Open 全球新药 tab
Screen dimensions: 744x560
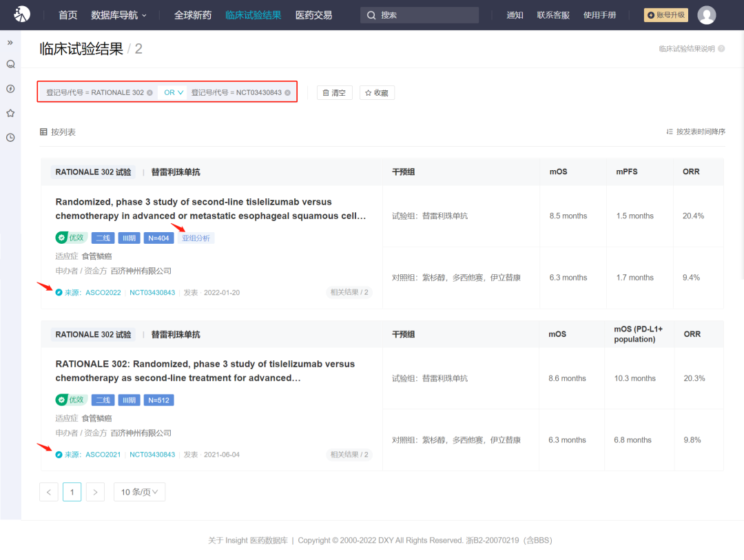[x=193, y=15]
